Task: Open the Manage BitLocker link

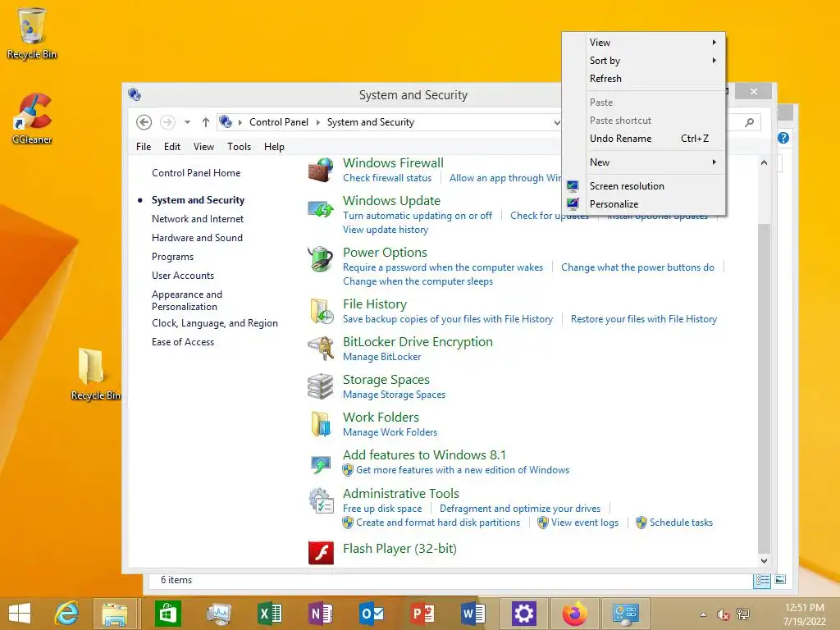Action: coord(382,357)
